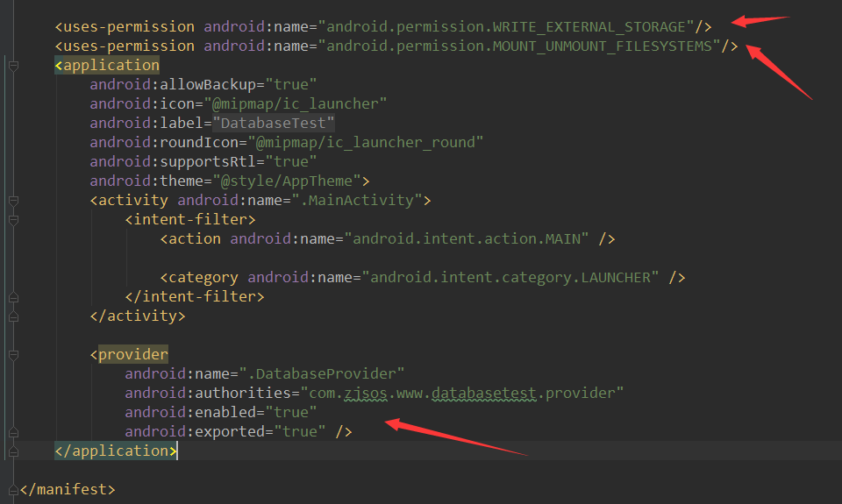842x504 pixels.
Task: Place cursor on android:supportsRtl attribute
Action: [x=173, y=162]
